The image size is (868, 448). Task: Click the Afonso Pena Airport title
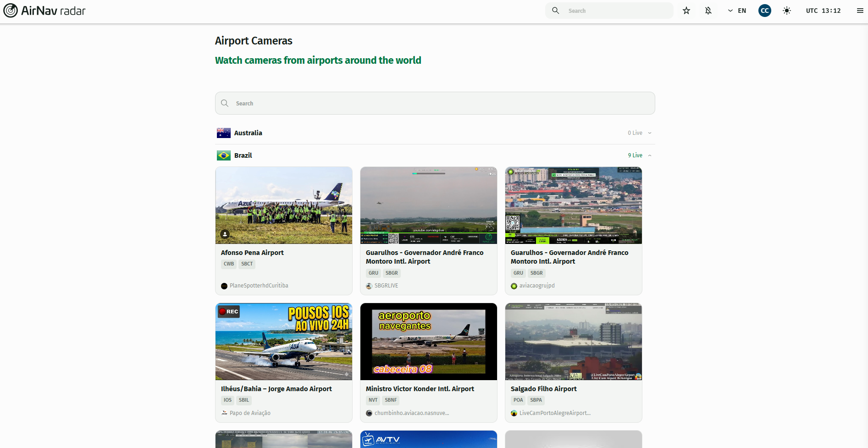tap(252, 253)
